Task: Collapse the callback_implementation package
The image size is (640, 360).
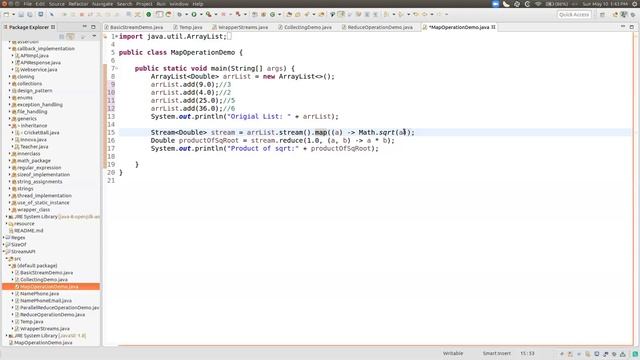Action: pyautogui.click(x=10, y=49)
